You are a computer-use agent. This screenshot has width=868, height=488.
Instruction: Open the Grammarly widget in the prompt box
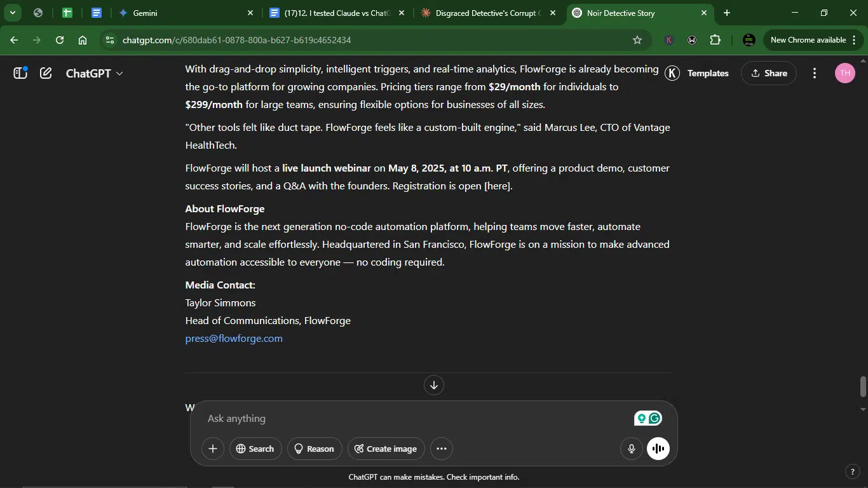[x=648, y=418]
